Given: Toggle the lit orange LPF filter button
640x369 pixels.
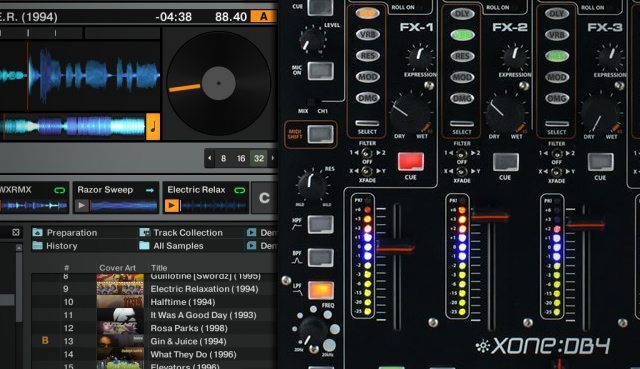Looking at the screenshot, I should click(x=320, y=291).
